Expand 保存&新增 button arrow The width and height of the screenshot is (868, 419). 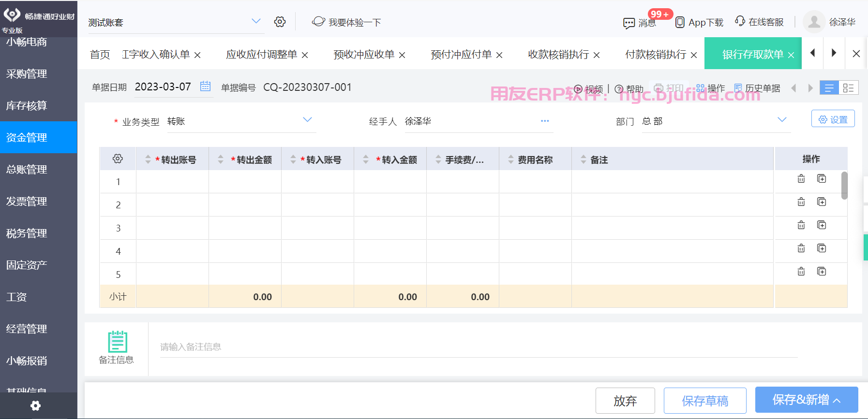point(837,401)
